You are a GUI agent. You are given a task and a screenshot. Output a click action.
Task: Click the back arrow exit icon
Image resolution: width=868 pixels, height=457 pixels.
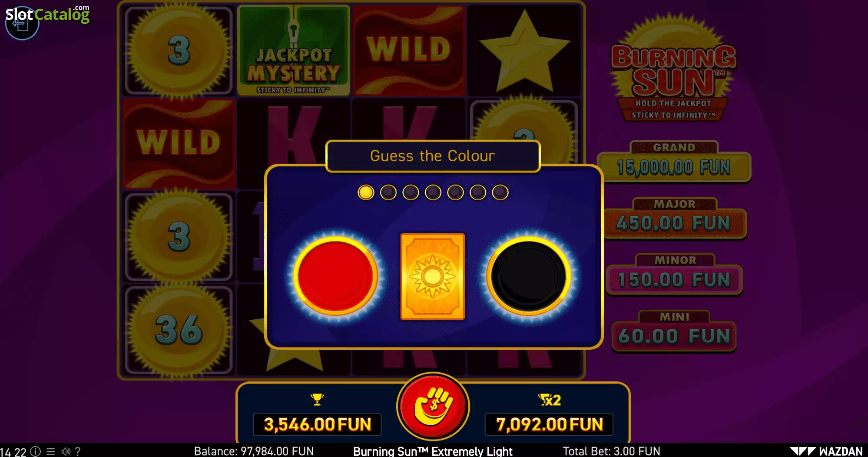point(21,24)
